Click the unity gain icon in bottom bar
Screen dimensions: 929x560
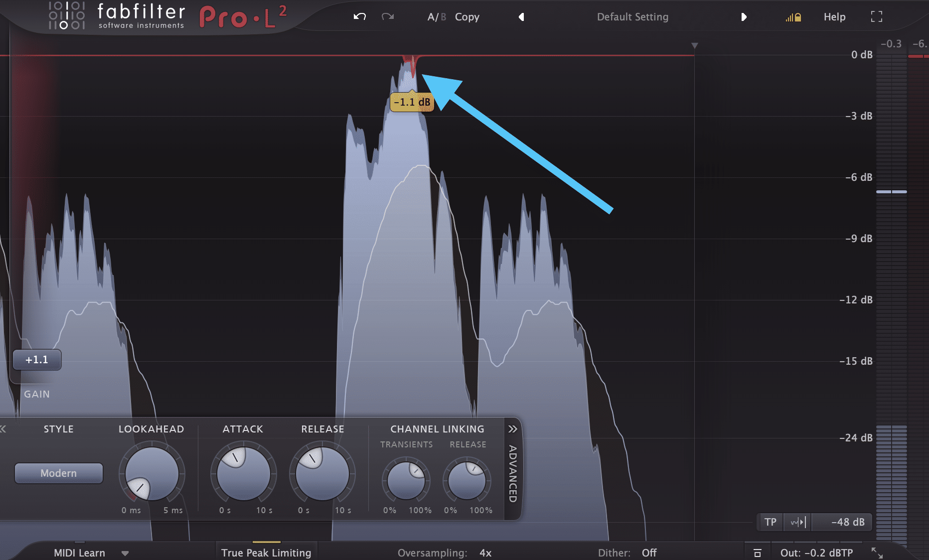coord(758,553)
